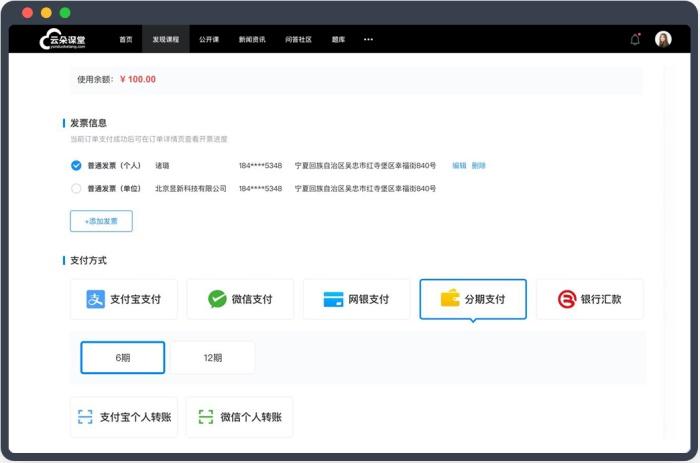Image resolution: width=700 pixels, height=463 pixels.
Task: Open the three-dots more menu in navbar
Action: 368,39
